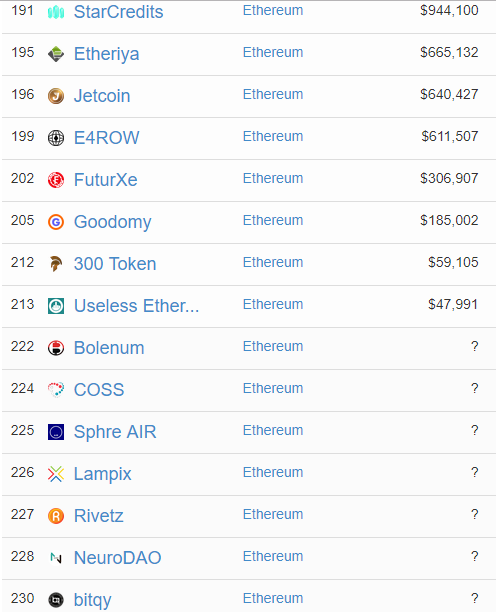The width and height of the screenshot is (496, 612).
Task: Click the Lampix X-shaped icon
Action: coord(56,474)
